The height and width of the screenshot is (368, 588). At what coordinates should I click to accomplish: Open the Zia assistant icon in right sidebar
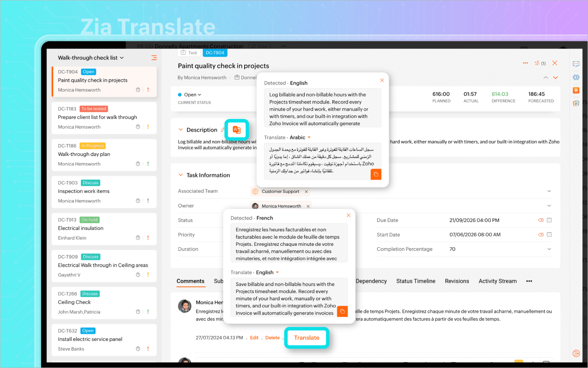tap(576, 77)
